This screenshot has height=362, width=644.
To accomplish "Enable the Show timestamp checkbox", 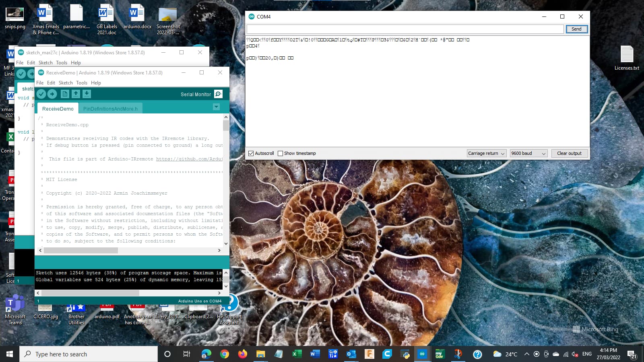I will [x=281, y=153].
